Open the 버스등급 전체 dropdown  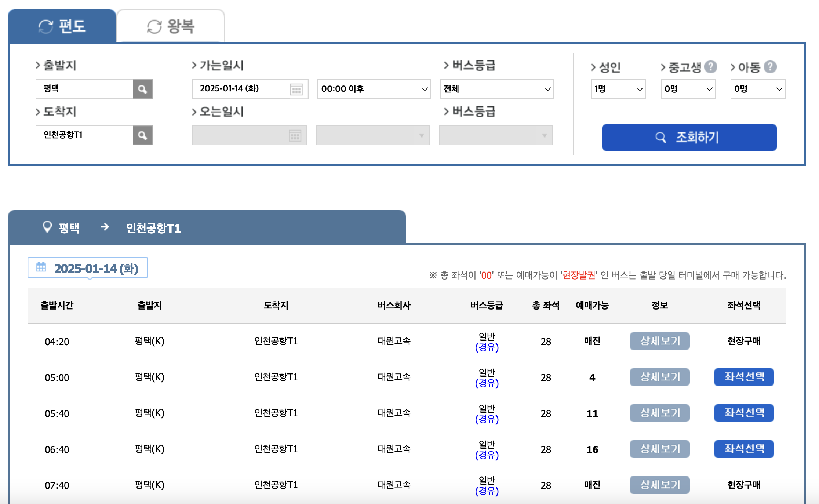496,89
